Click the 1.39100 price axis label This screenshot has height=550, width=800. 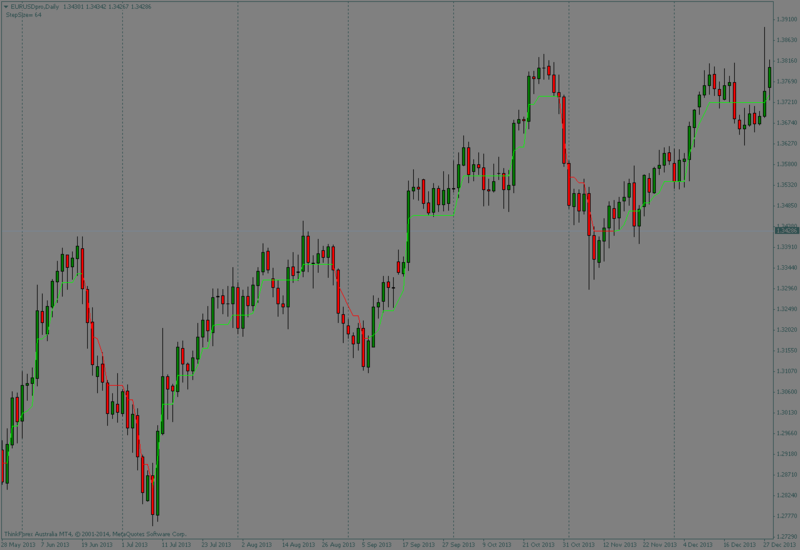coord(785,19)
